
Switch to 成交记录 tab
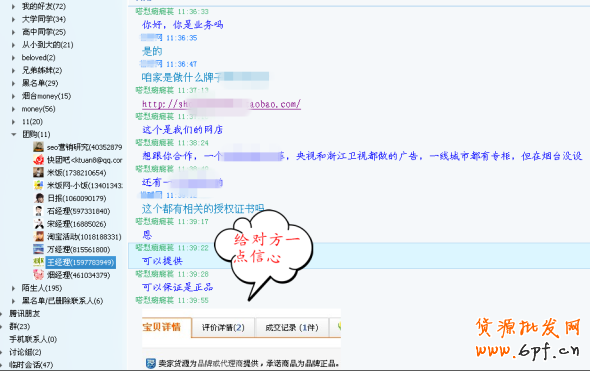(x=292, y=328)
